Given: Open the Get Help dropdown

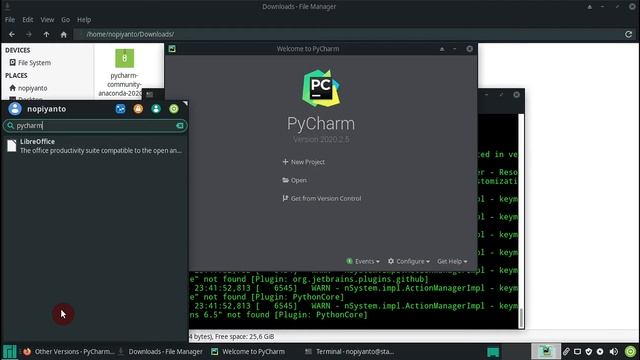Looking at the screenshot, I should point(452,261).
